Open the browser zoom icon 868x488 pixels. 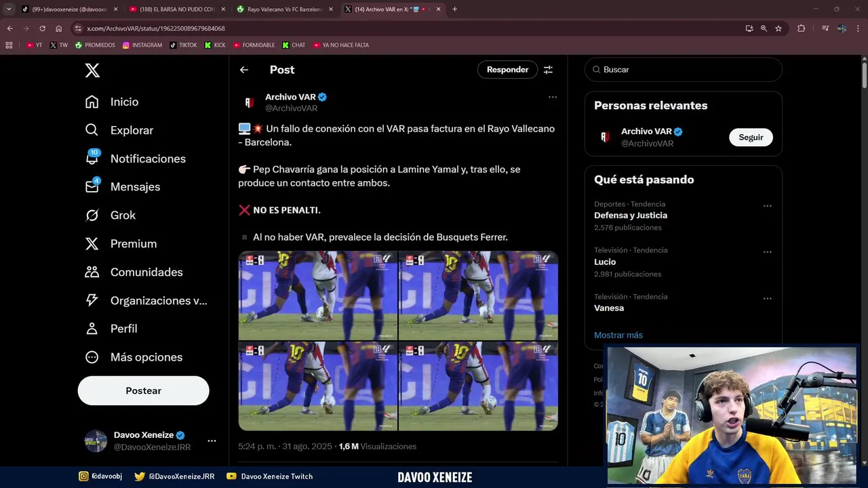pos(764,28)
